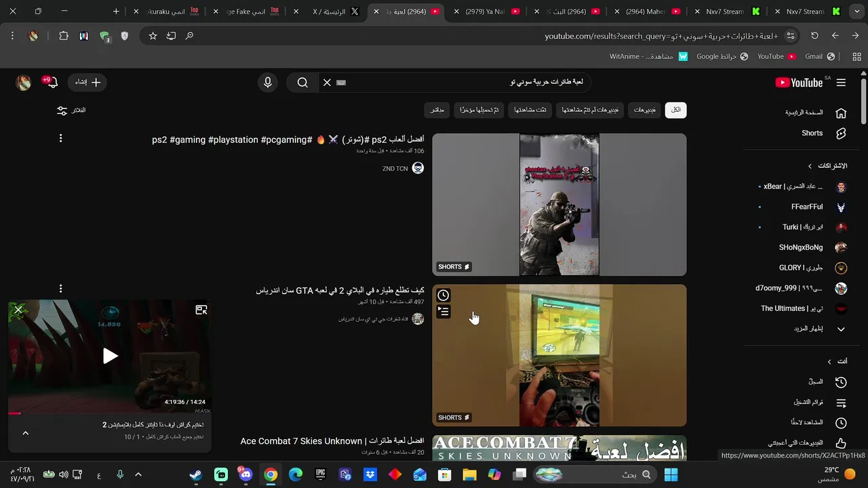Click the magnifier search button

click(302, 83)
